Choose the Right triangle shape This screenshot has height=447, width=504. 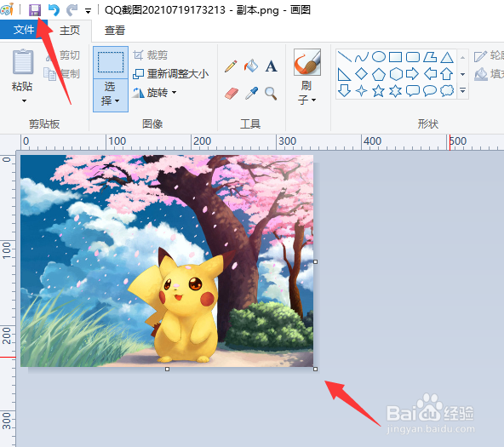coord(344,74)
